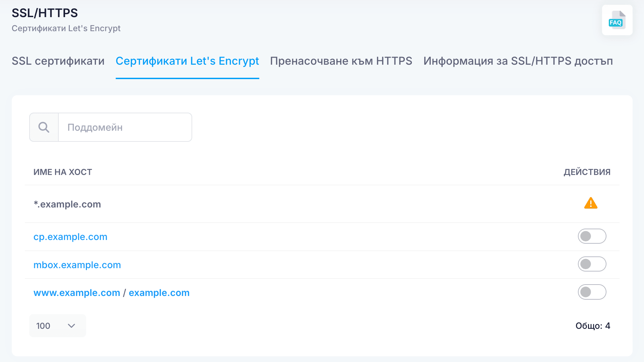Turn on certificate for www.example.com
This screenshot has height=362, width=644.
coord(592,292)
